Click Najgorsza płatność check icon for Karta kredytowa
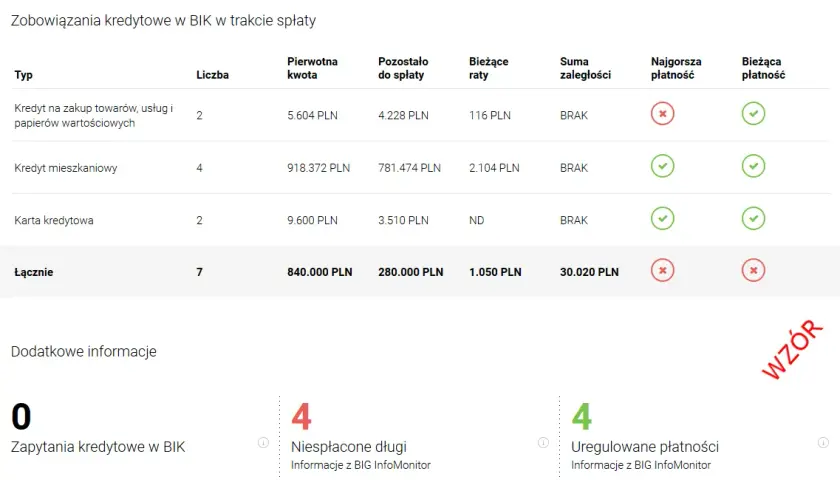The height and width of the screenshot is (480, 840). click(x=663, y=219)
